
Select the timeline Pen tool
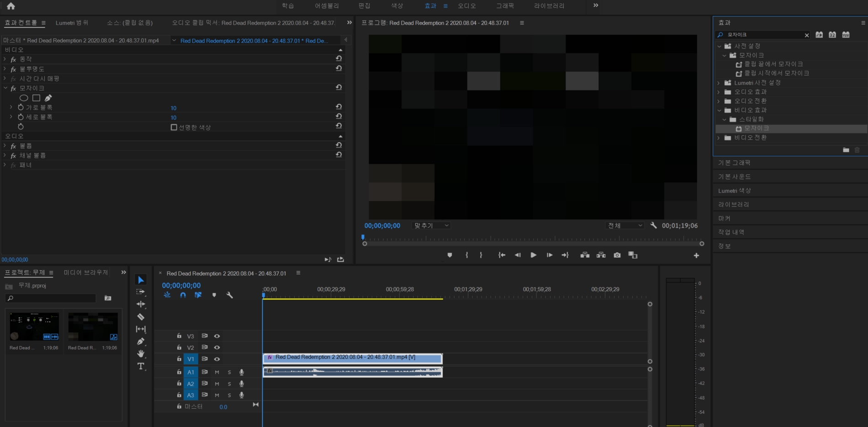click(141, 341)
